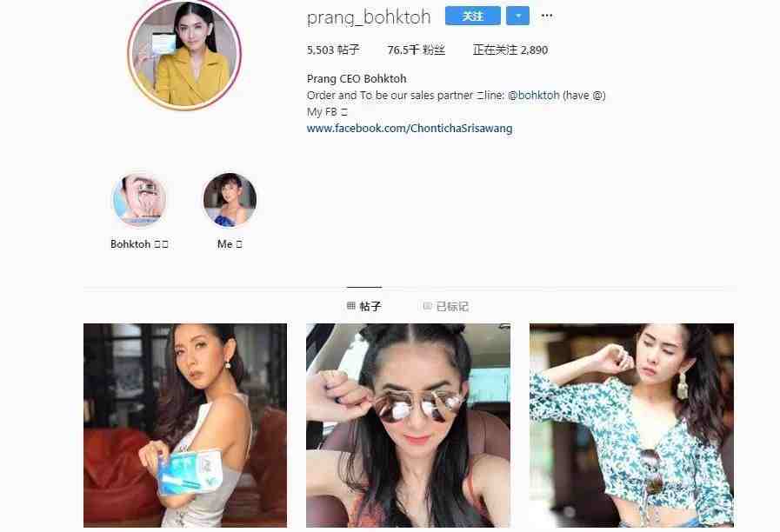
Task: Open the prang_bohktoh profile picture story
Action: (x=184, y=54)
